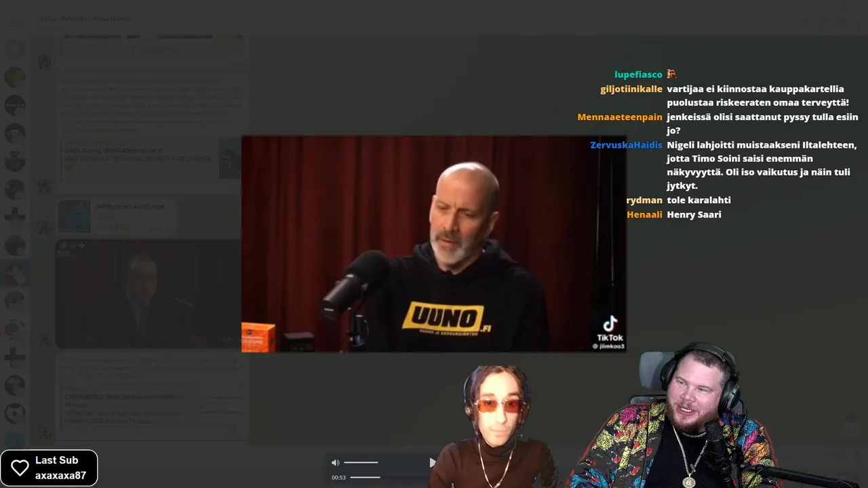Click the play button in player bar
Image resolution: width=868 pixels, height=488 pixels.
pos(432,463)
